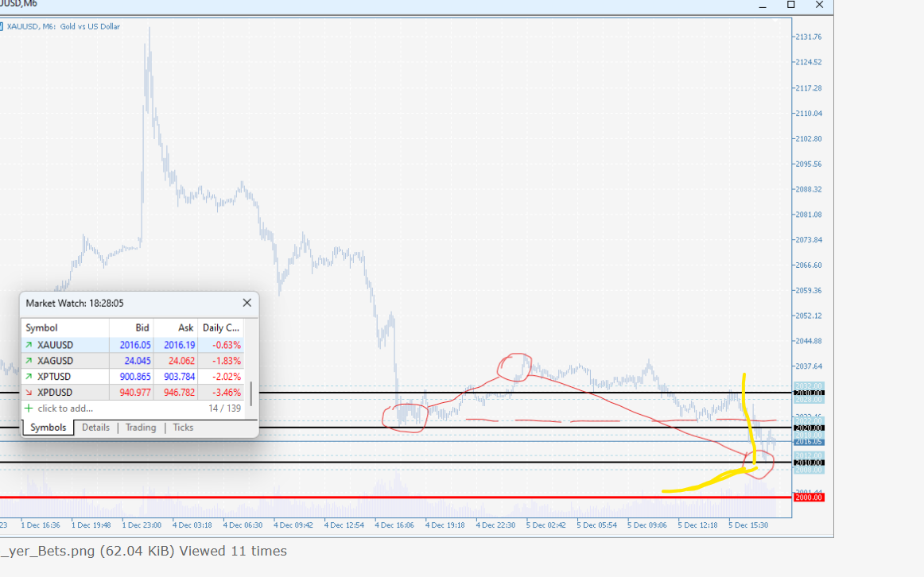This screenshot has height=577, width=924.
Task: Sort by the Ask column header
Action: pyautogui.click(x=176, y=327)
